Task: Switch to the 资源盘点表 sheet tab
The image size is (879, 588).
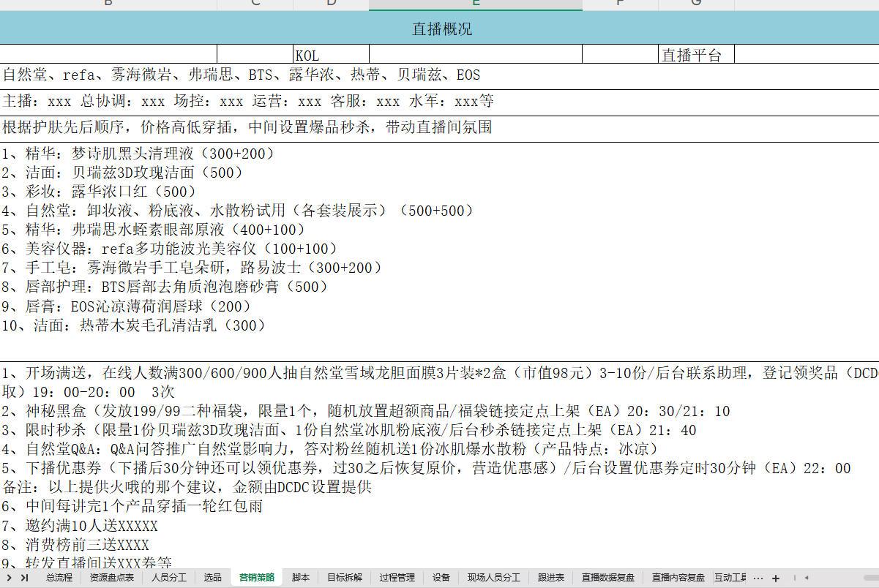Action: coord(111,578)
